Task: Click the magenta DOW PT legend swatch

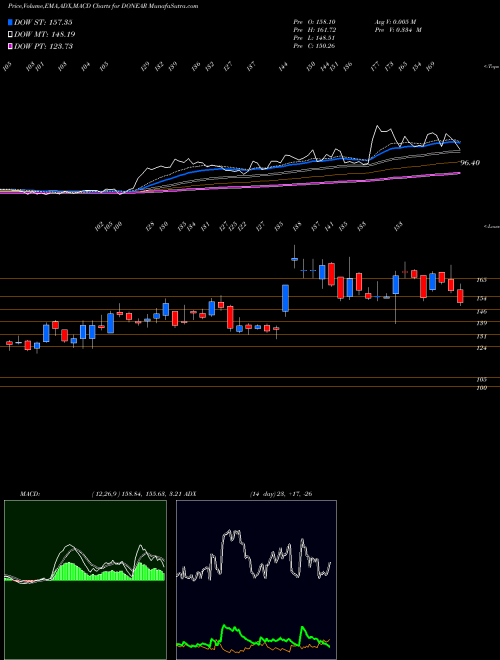Action: [11, 46]
